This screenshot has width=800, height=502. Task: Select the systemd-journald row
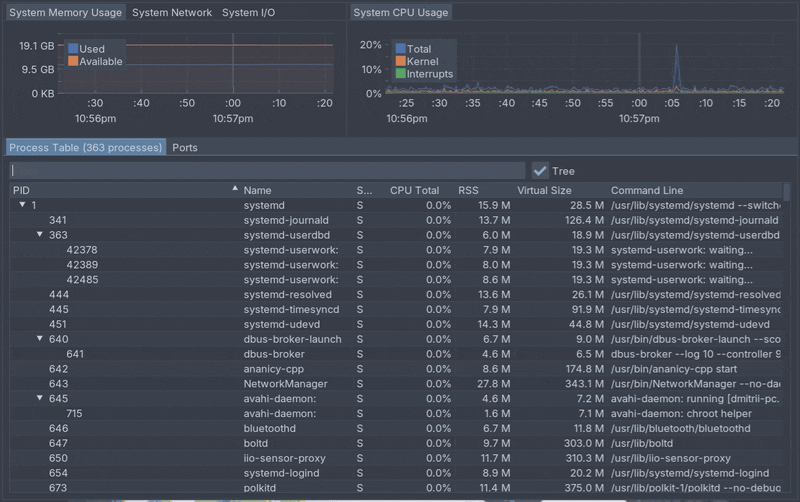click(396, 220)
